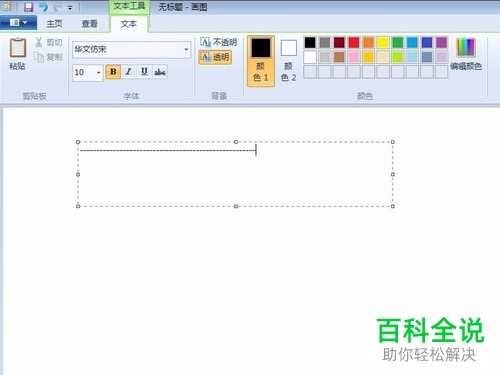Pick the bright red color swatch
The image size is (500, 375).
coord(354,43)
